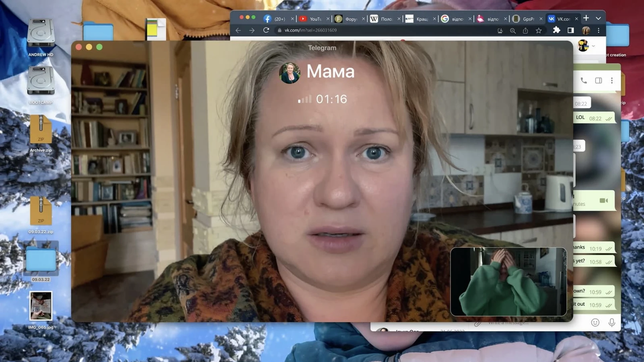Click the 01:16 call duration timer

pyautogui.click(x=331, y=99)
